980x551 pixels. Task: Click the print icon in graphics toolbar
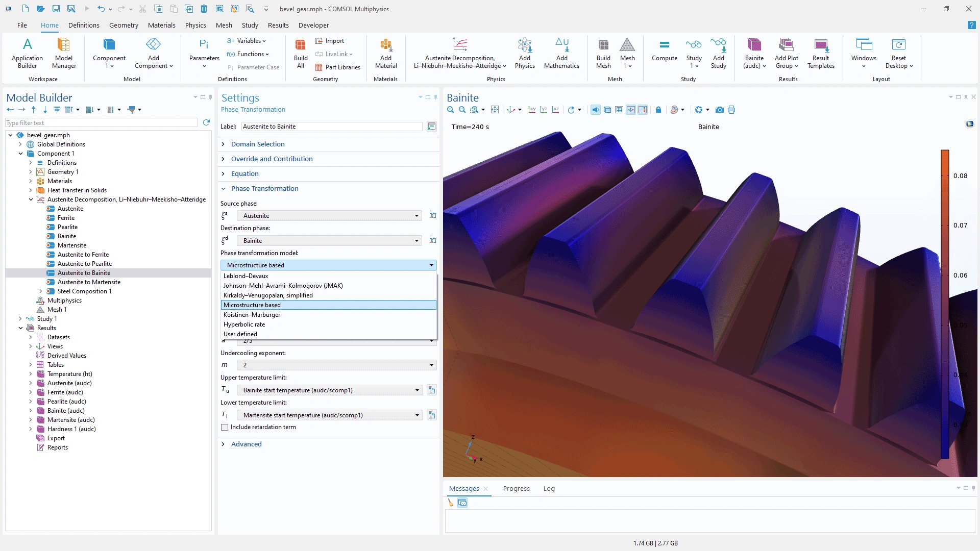[731, 110]
